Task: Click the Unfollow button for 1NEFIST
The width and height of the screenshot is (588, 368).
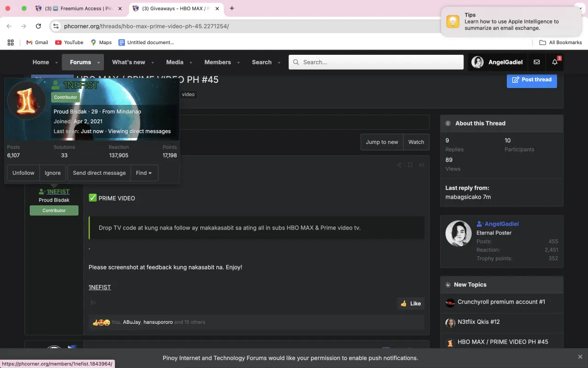Action: coord(23,173)
